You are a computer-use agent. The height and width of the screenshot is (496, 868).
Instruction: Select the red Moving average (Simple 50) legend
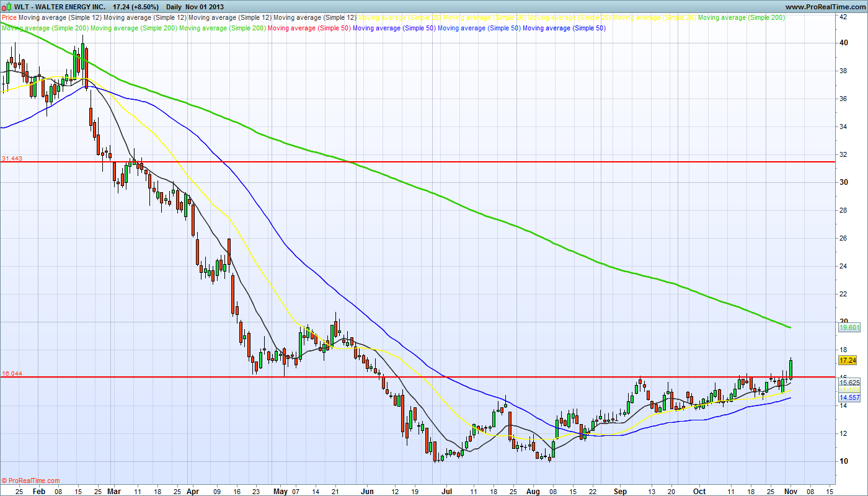309,28
